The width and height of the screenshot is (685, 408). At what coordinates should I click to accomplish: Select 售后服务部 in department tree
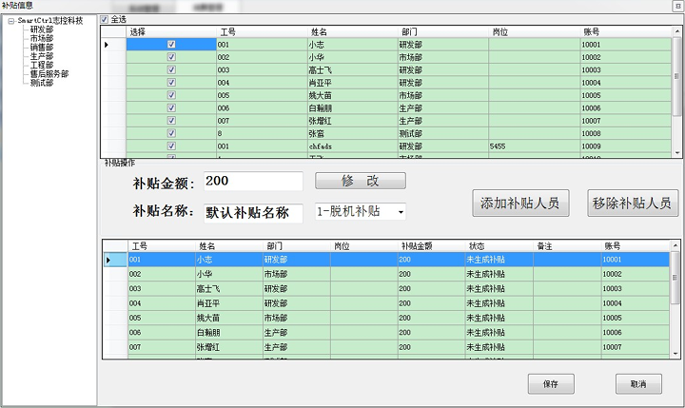[49, 74]
